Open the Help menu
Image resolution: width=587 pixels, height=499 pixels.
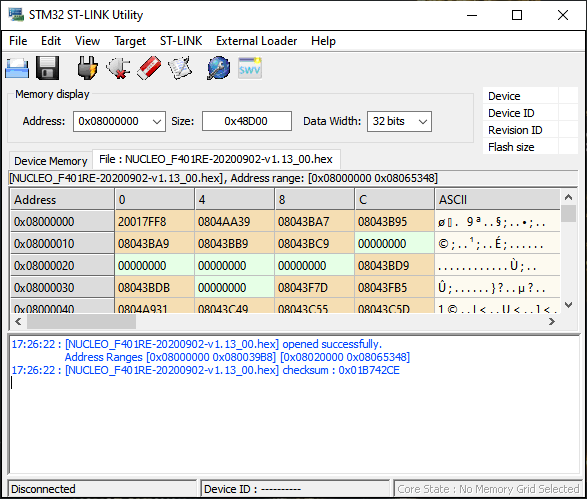pos(323,40)
